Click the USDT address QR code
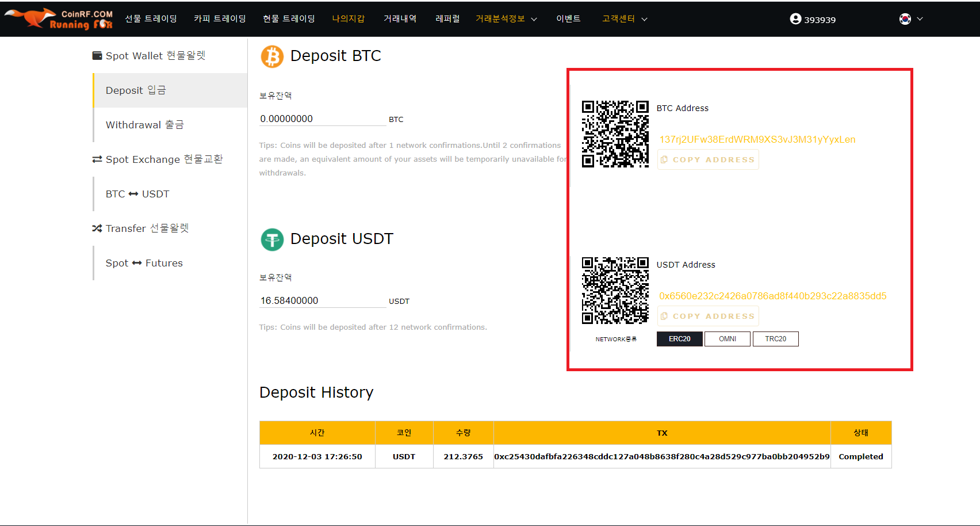 click(615, 291)
